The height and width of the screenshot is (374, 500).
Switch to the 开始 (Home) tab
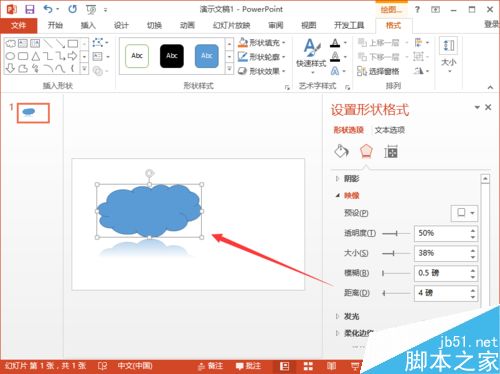[x=55, y=25]
